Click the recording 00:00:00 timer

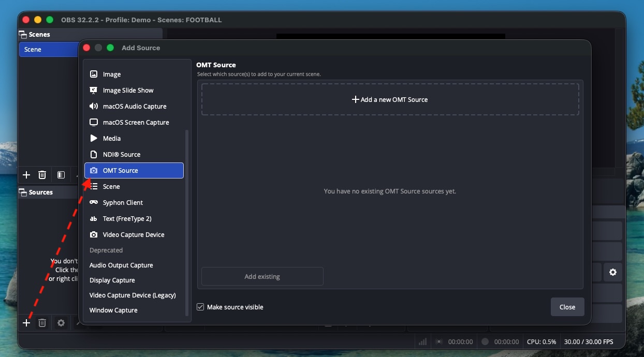(506, 341)
